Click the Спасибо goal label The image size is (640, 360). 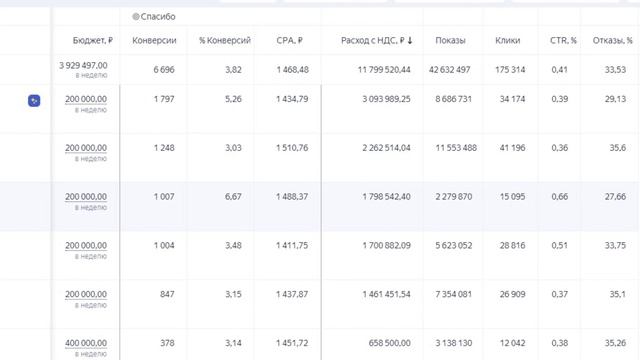click(x=158, y=17)
